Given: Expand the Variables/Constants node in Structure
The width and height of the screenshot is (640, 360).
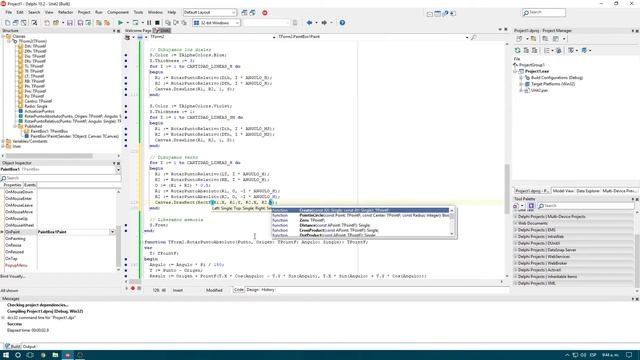Looking at the screenshot, I should (x=3, y=141).
